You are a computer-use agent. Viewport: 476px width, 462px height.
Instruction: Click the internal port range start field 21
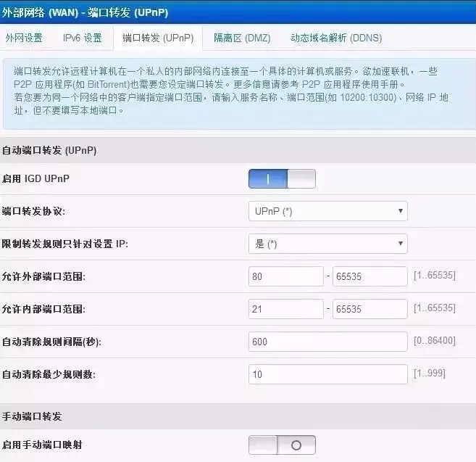point(286,309)
